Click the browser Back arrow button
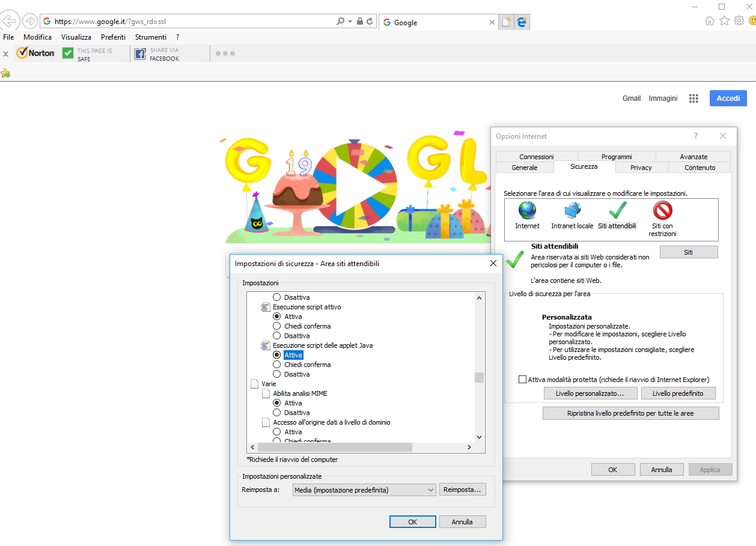This screenshot has width=756, height=546. [x=9, y=22]
